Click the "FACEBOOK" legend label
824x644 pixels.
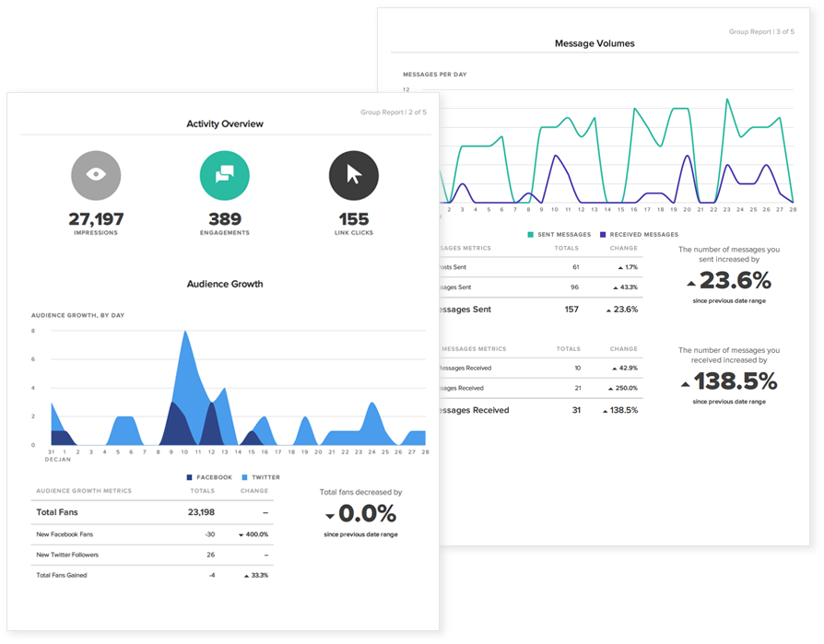pyautogui.click(x=215, y=477)
